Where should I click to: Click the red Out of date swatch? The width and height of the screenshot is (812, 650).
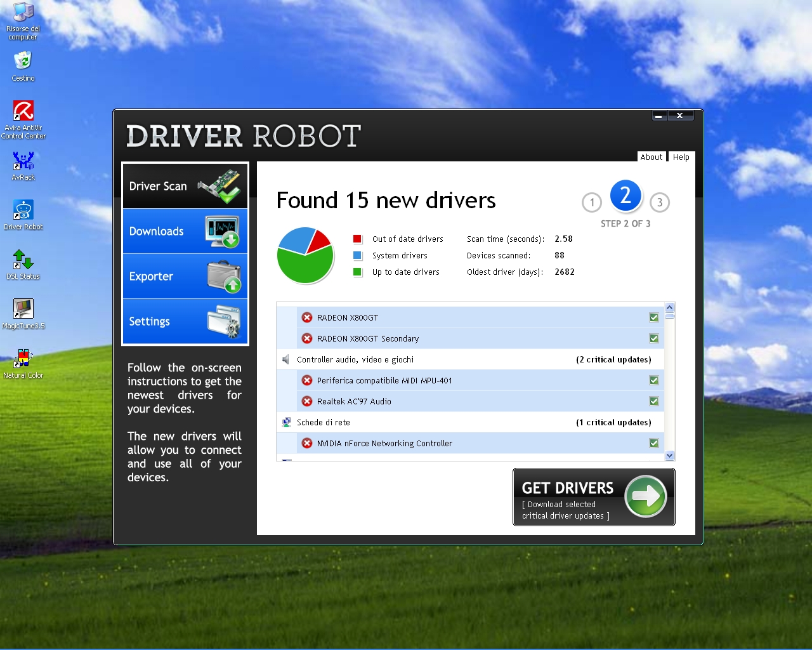pos(358,239)
